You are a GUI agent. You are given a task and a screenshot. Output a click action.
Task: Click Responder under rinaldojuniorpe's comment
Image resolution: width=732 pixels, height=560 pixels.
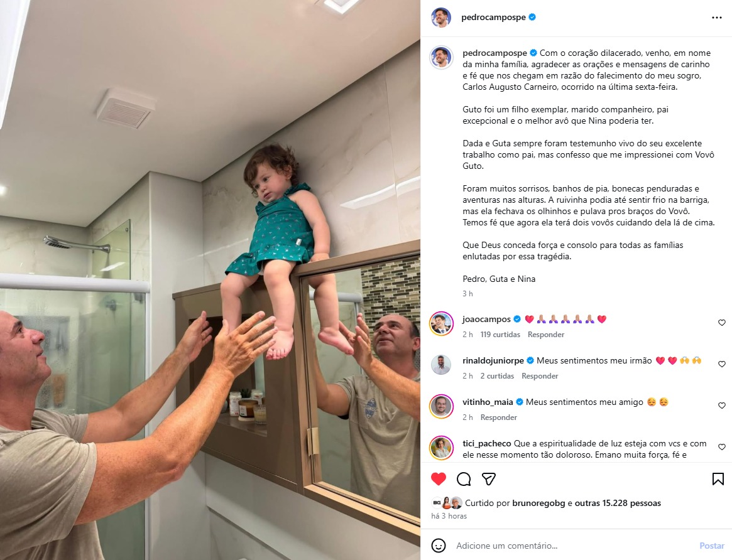tap(540, 376)
